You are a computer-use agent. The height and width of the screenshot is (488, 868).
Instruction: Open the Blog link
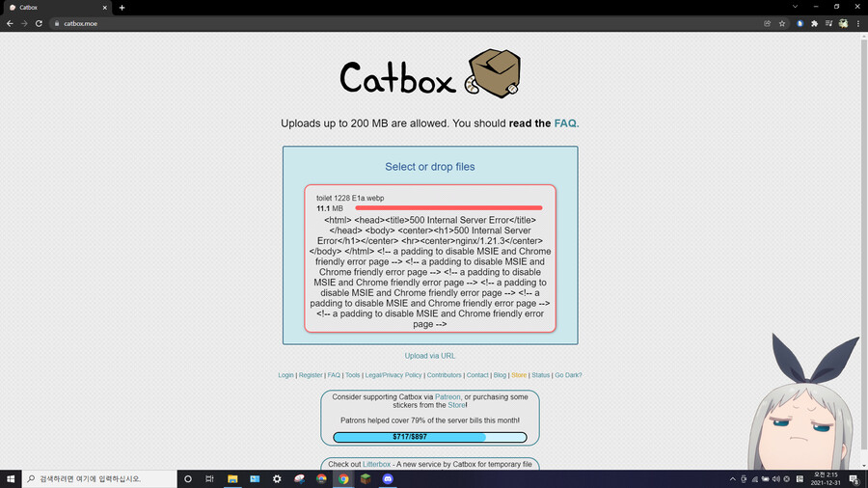500,375
